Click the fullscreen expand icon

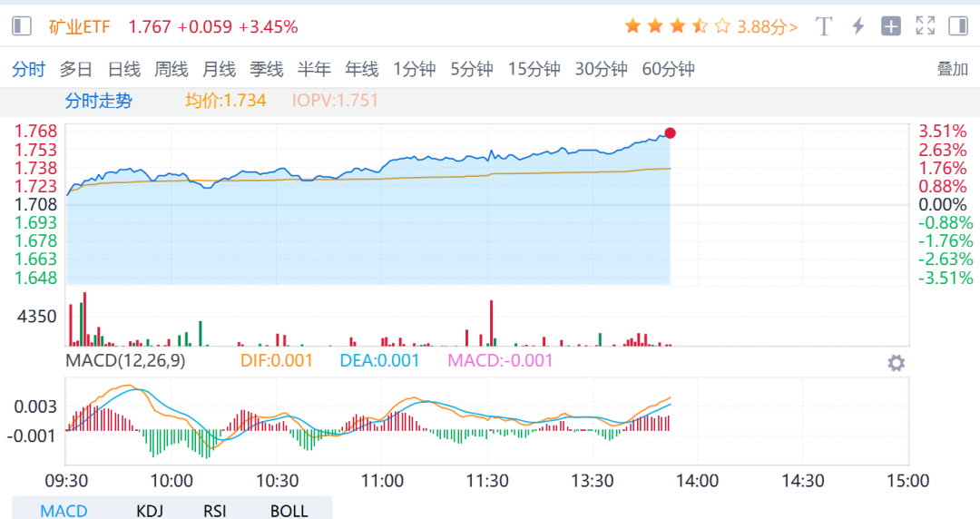[925, 26]
